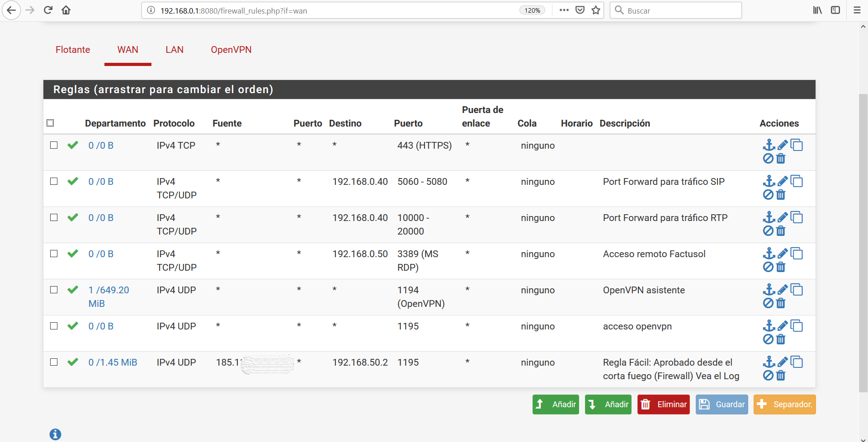Copy the Port Forward para tráfico SIP rule
Screen dimensions: 868x442
[x=797, y=181]
